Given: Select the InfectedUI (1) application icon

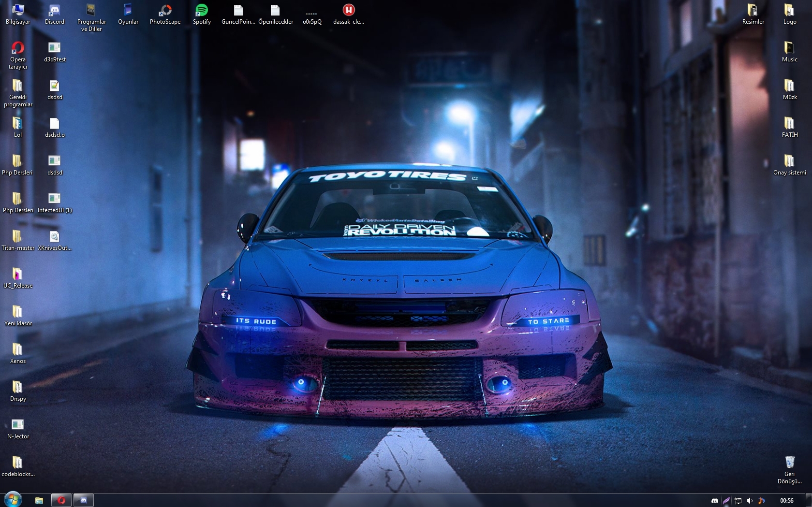Looking at the screenshot, I should (x=55, y=203).
